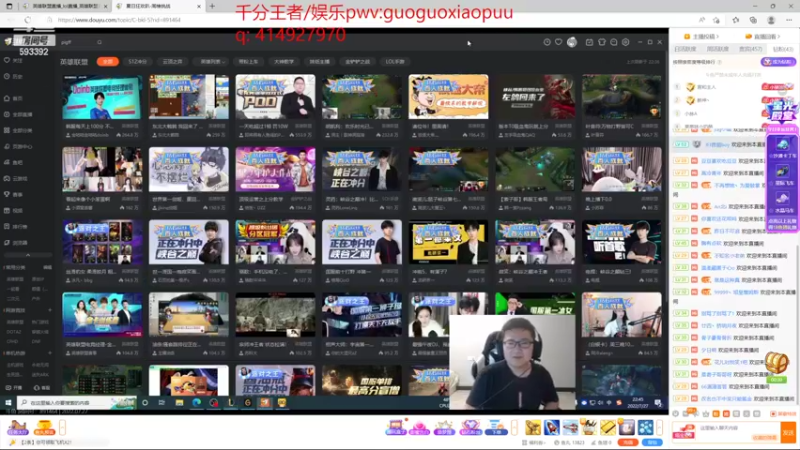Click the search magnifier icon in Douyu client
The image size is (800, 450).
(x=99, y=42)
